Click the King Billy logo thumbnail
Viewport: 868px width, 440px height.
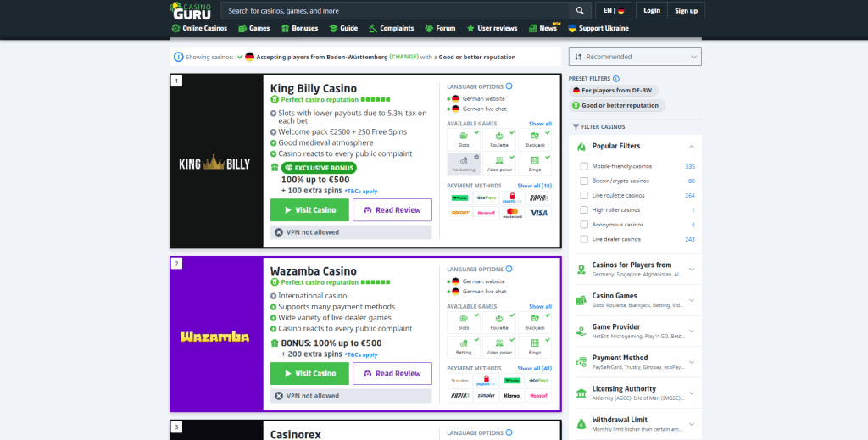216,161
